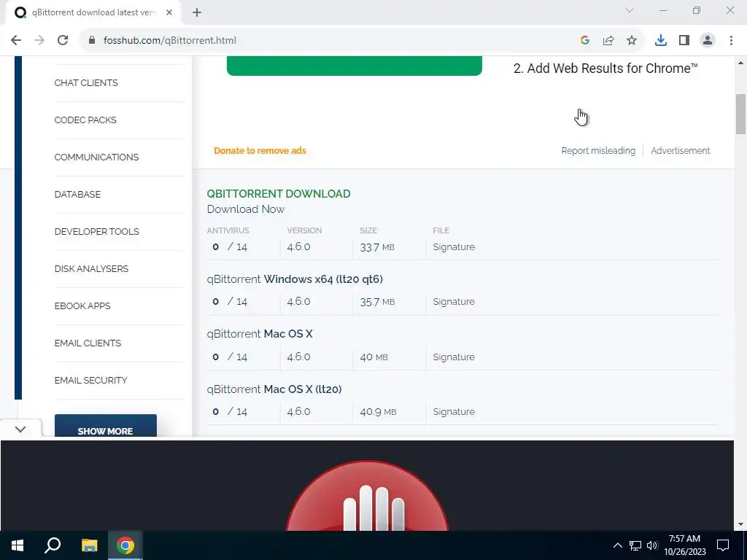Bookmark this page with star

pyautogui.click(x=632, y=41)
